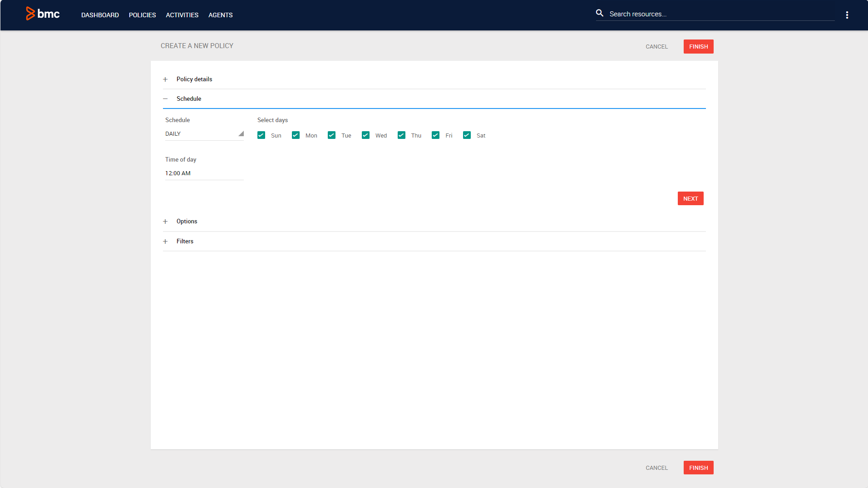Image resolution: width=868 pixels, height=488 pixels.
Task: Click the search magnifier icon
Action: 600,13
